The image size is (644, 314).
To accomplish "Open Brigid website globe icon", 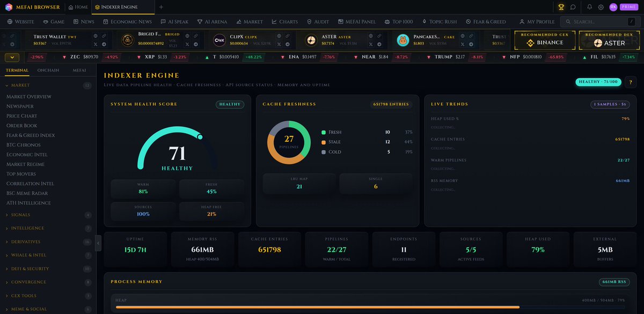I will click(x=187, y=35).
